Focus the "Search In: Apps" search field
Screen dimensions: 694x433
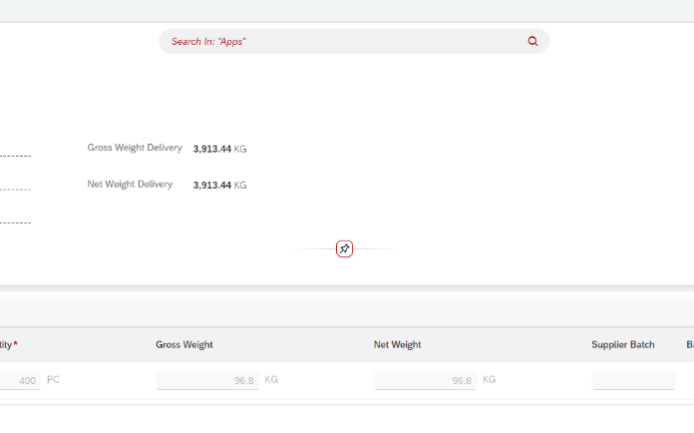[340, 42]
